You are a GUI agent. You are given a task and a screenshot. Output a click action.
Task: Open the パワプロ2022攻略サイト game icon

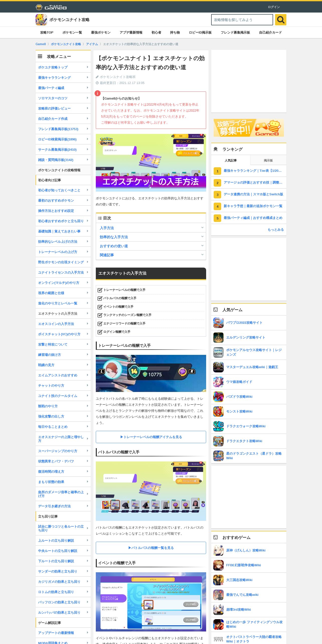click(218, 323)
